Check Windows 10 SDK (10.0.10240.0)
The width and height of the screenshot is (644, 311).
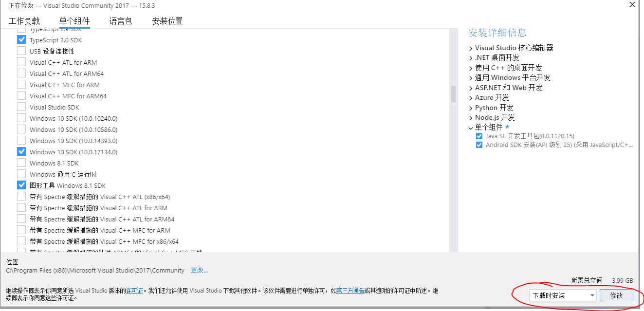pos(21,118)
